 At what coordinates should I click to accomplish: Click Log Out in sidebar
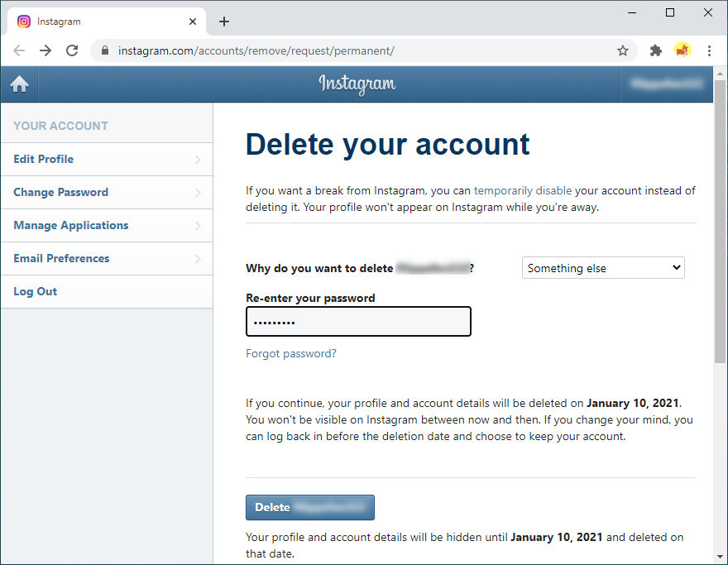coord(107,291)
